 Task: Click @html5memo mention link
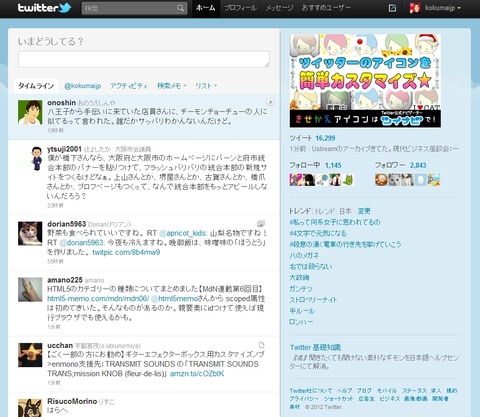pos(174,298)
